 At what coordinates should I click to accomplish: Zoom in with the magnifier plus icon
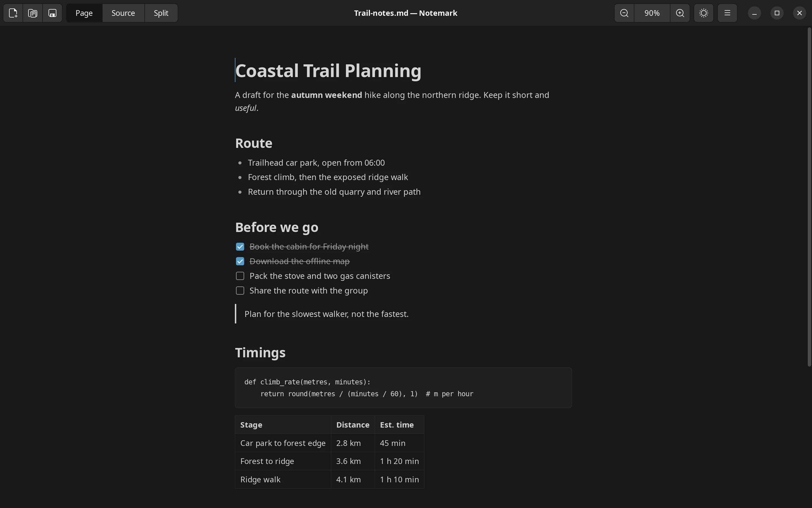coord(680,13)
